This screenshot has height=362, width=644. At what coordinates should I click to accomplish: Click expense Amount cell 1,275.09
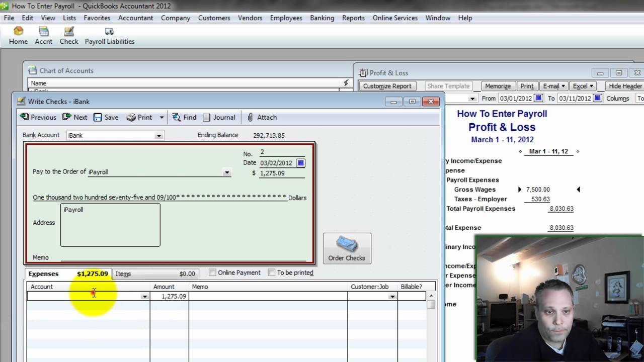[x=170, y=297]
